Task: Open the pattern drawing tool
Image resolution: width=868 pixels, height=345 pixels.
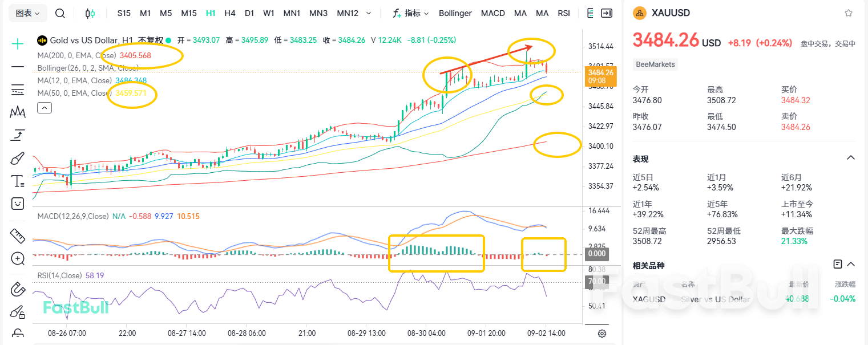Action: (x=17, y=112)
